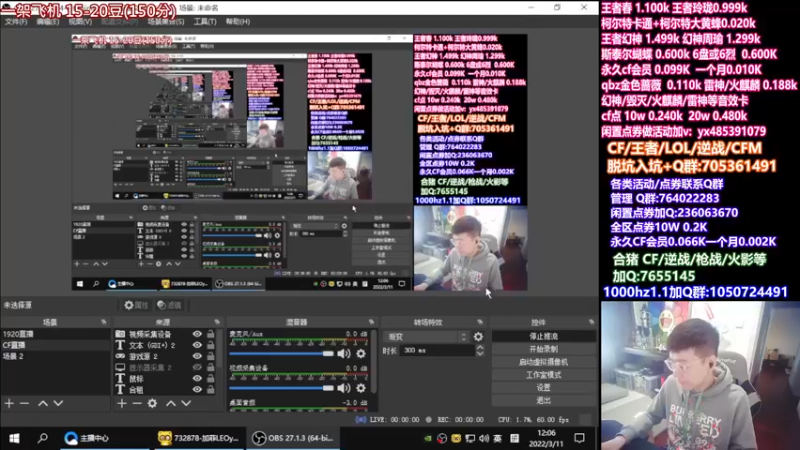Image resolution: width=800 pixels, height=450 pixels.
Task: Enable 工作室模式 studio mode
Action: pos(543,375)
